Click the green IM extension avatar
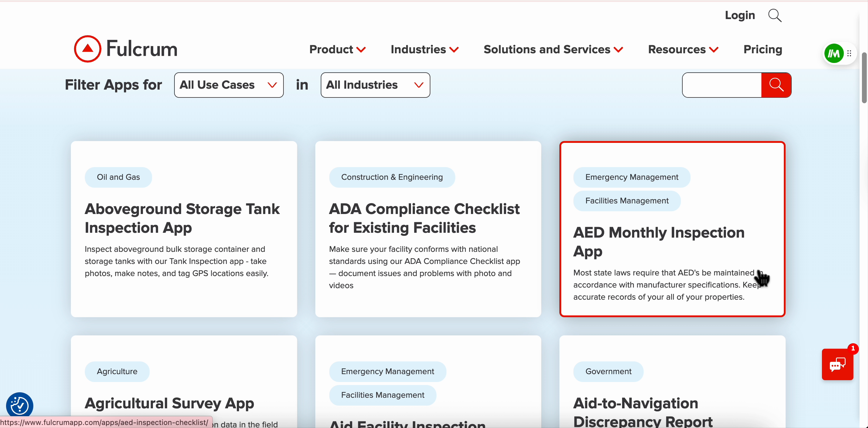The height and width of the screenshot is (428, 868). pos(834,54)
